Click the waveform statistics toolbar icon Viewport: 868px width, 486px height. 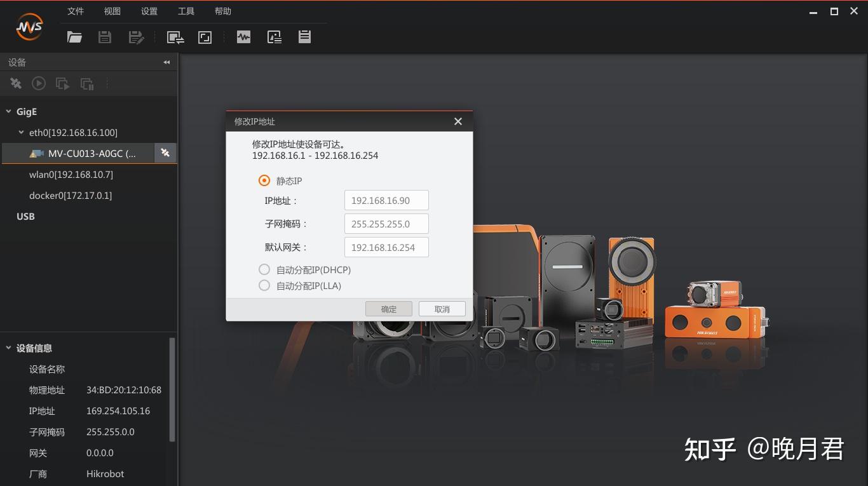243,37
